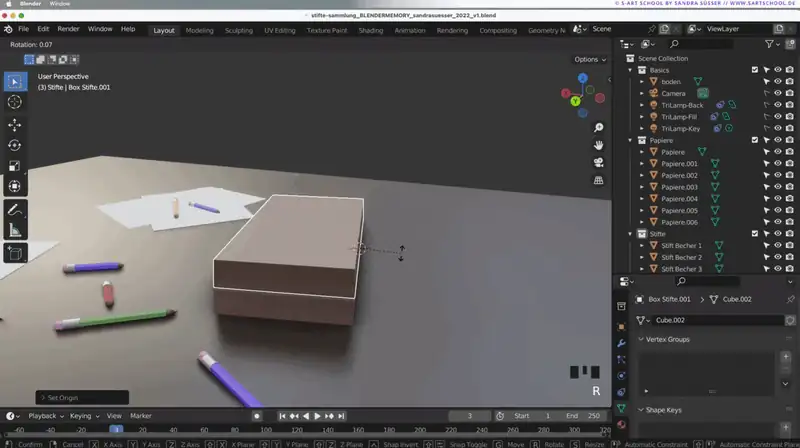
Task: Expand the Stift Becher 2 row
Action: coord(642,257)
